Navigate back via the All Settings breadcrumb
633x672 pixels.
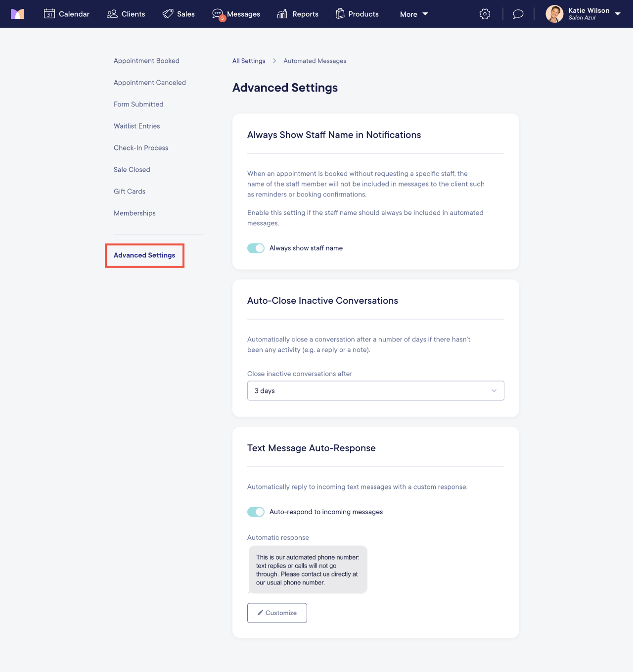(249, 60)
